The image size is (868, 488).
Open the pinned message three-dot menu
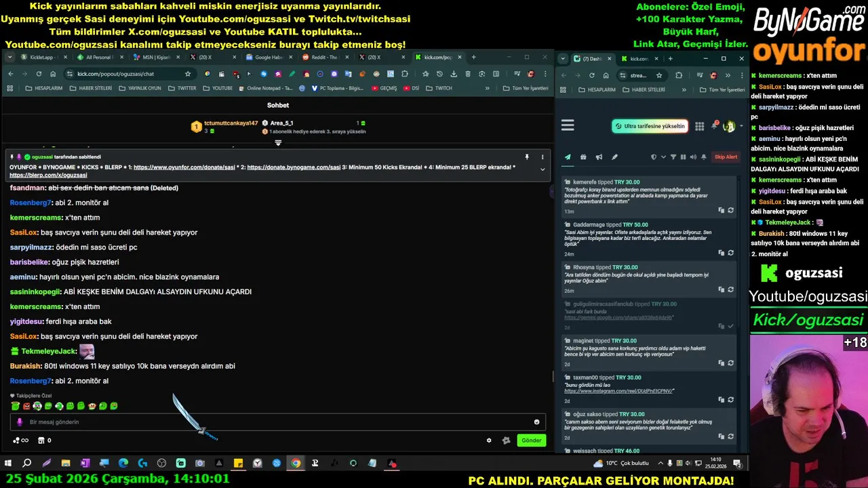(x=542, y=157)
